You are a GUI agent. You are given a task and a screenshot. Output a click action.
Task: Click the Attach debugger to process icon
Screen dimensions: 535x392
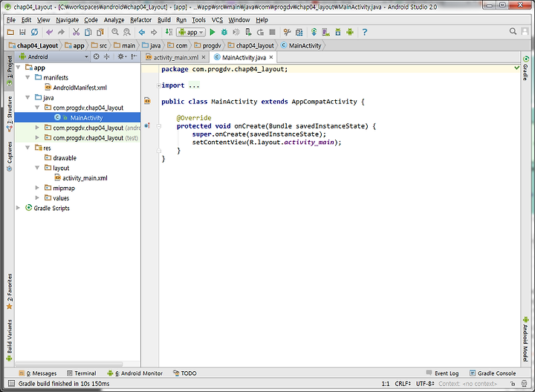248,32
